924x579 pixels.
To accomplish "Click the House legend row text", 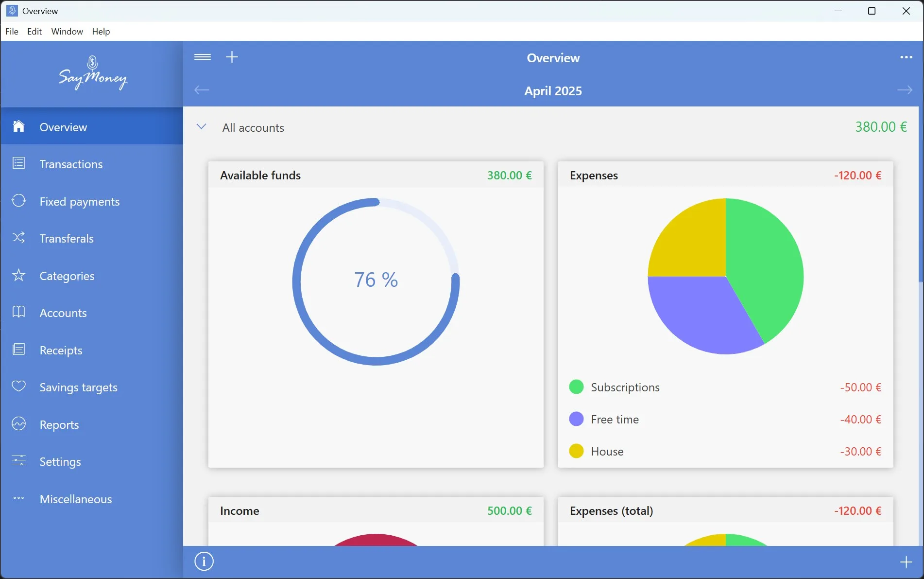I will coord(607,452).
